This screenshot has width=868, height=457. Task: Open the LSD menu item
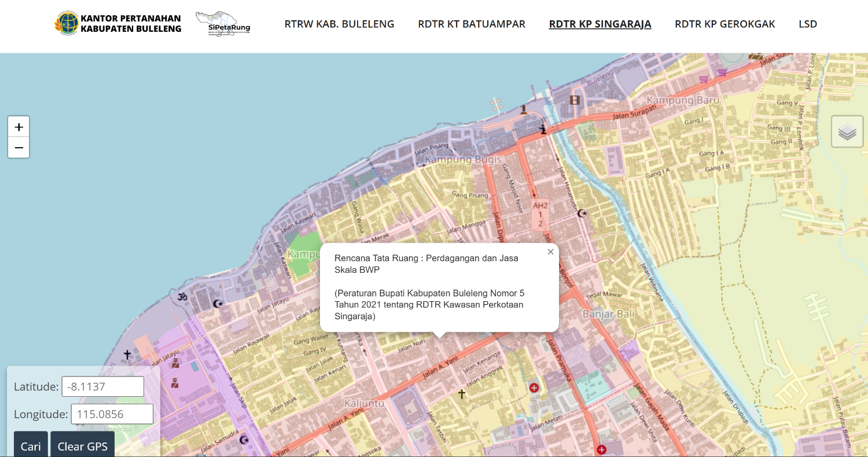(x=808, y=24)
